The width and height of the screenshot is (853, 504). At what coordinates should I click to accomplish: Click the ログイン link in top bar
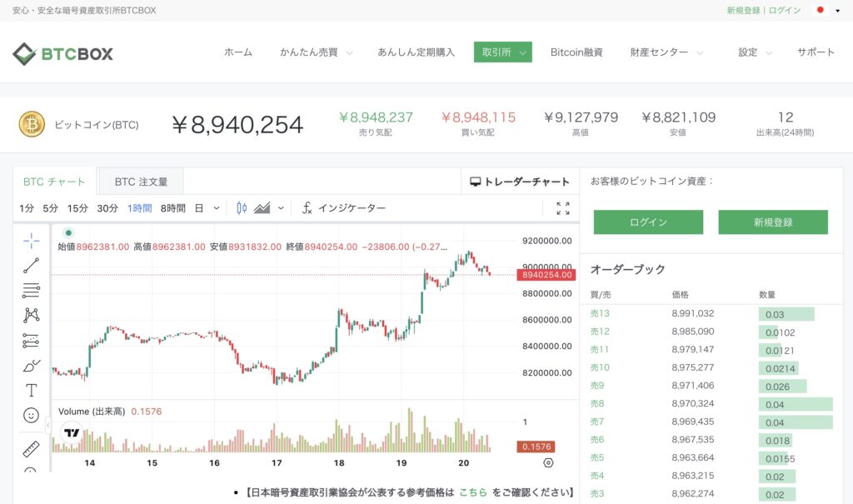tap(784, 10)
